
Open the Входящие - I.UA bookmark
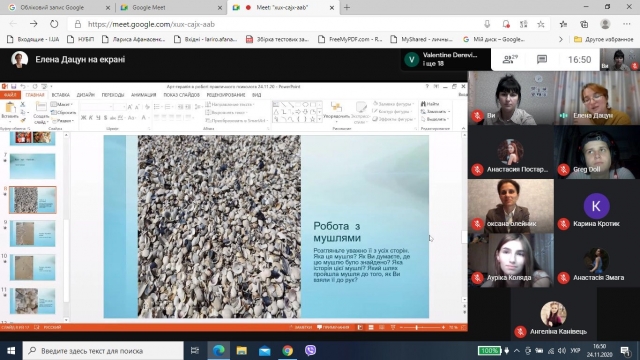point(33,40)
